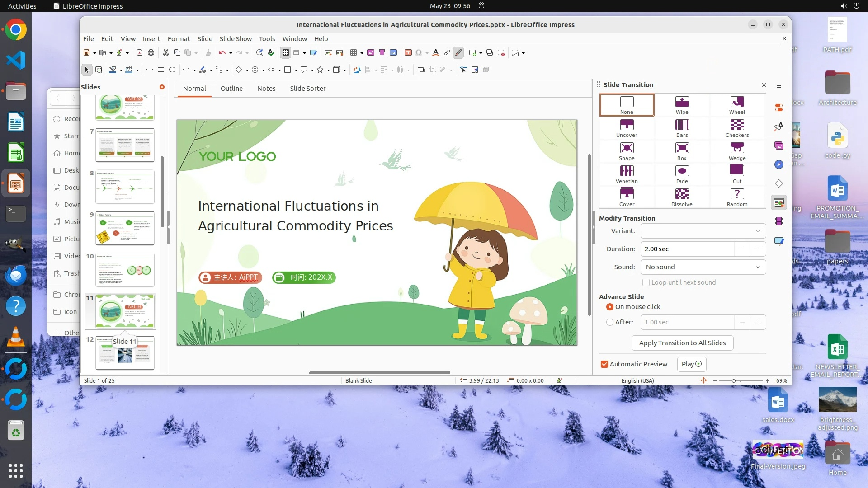Image resolution: width=868 pixels, height=488 pixels.
Task: Select the Dissolve transition
Action: [x=682, y=197]
